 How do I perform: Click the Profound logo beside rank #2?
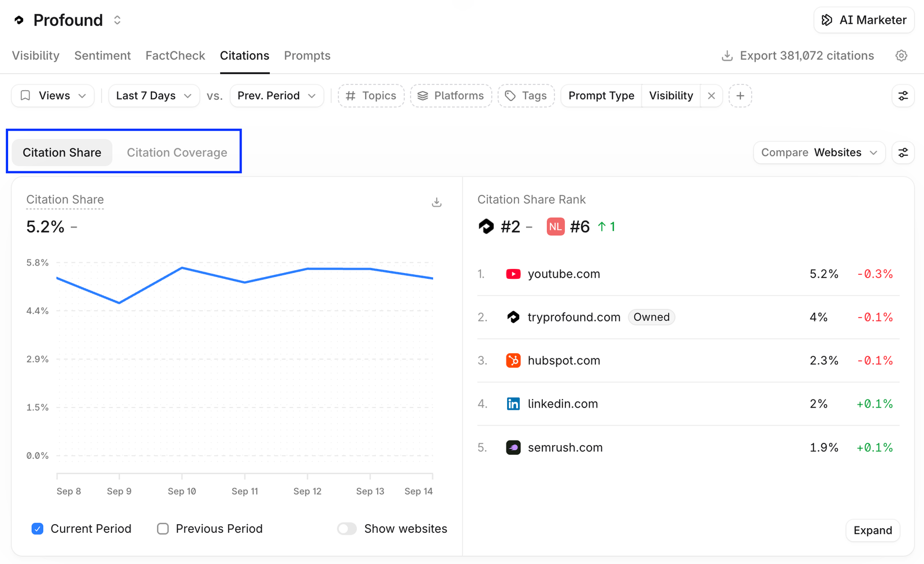click(486, 226)
